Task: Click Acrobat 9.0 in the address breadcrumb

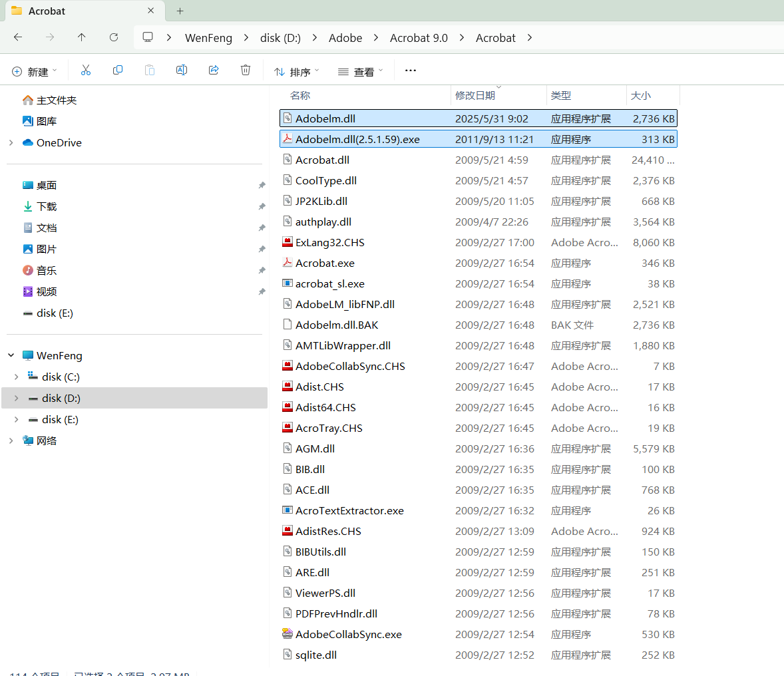Action: point(419,38)
